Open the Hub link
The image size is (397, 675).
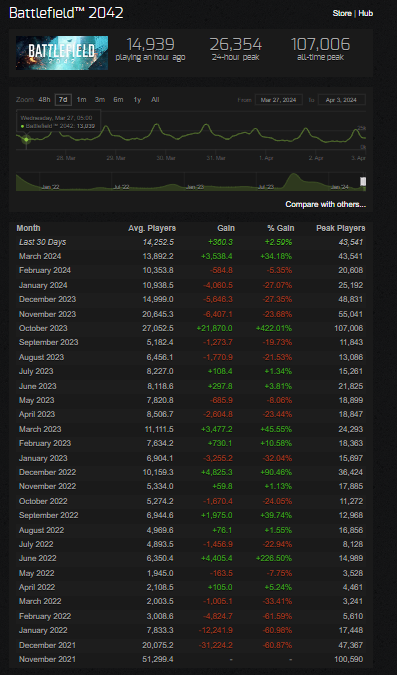(366, 13)
